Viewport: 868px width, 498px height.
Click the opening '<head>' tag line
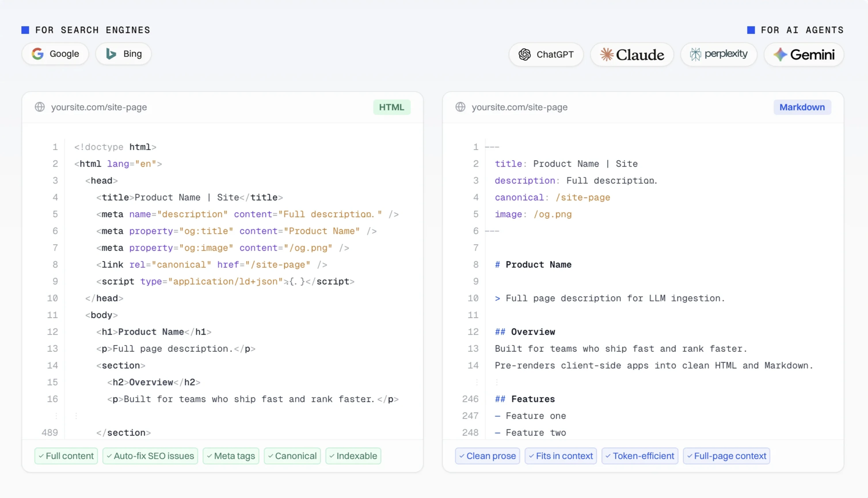(102, 181)
